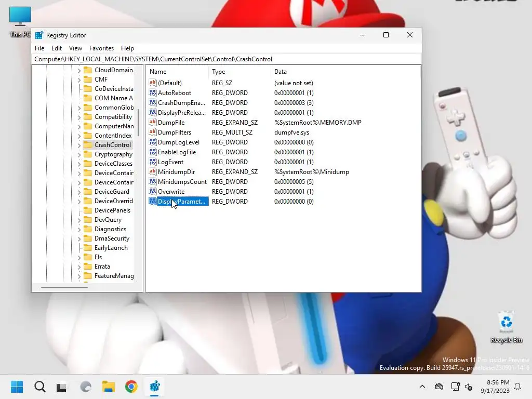Click the dumpfve.sys data cell
Image resolution: width=532 pixels, height=399 pixels.
coord(291,132)
